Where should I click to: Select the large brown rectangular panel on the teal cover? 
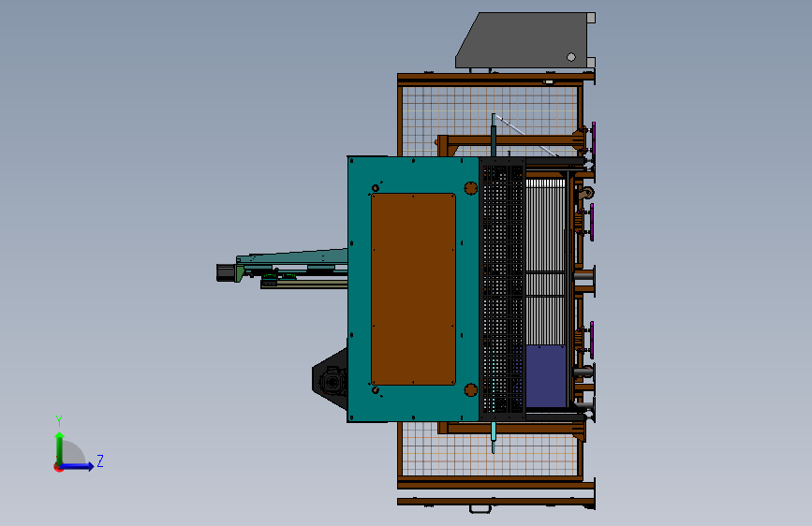pyautogui.click(x=413, y=289)
